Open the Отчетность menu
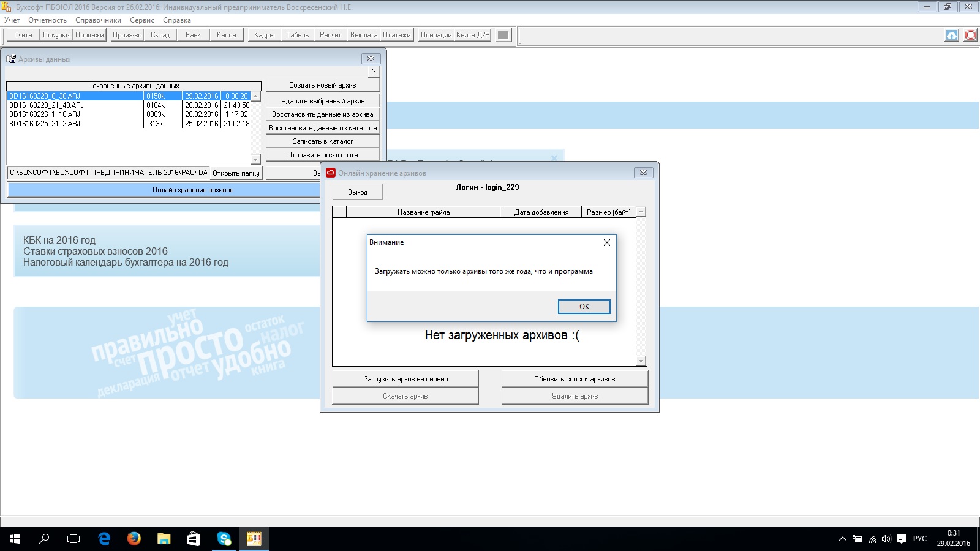This screenshot has height=551, width=980. tap(47, 20)
